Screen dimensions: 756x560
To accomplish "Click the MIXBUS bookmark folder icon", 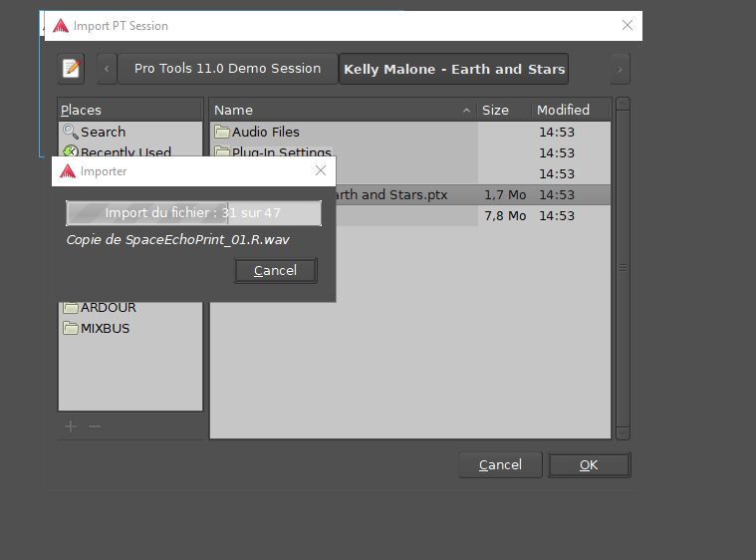I will [70, 329].
